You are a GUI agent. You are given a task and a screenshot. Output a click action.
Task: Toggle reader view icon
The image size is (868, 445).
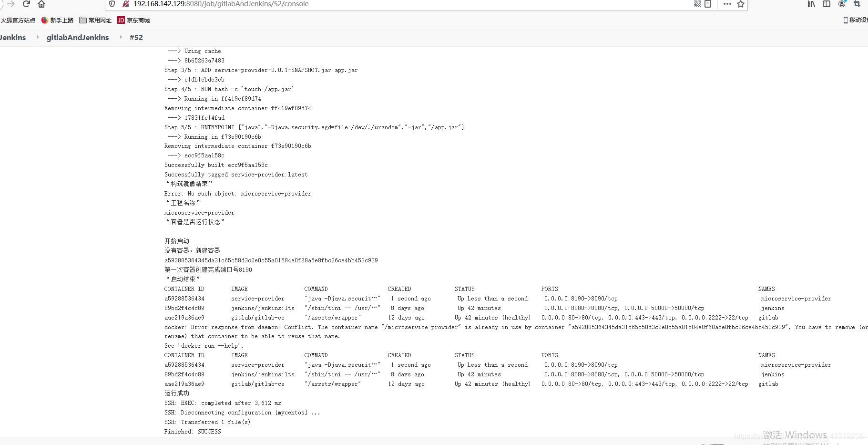coord(708,4)
